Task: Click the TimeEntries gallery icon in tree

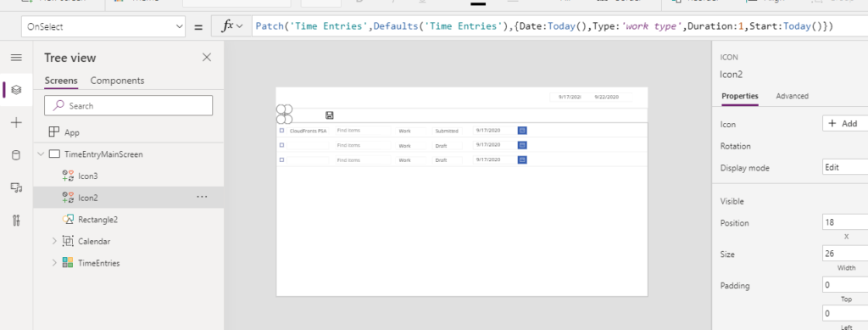Action: pyautogui.click(x=68, y=263)
